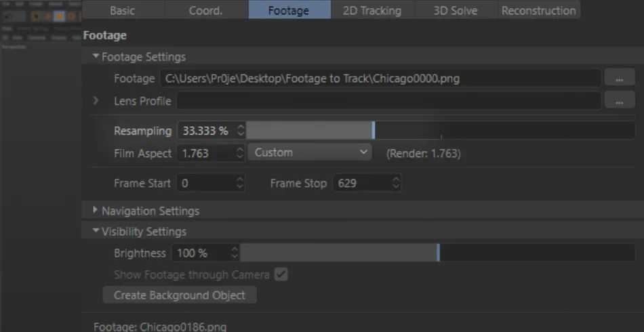Click the Resampling value field
The height and width of the screenshot is (332, 644).
(x=206, y=131)
